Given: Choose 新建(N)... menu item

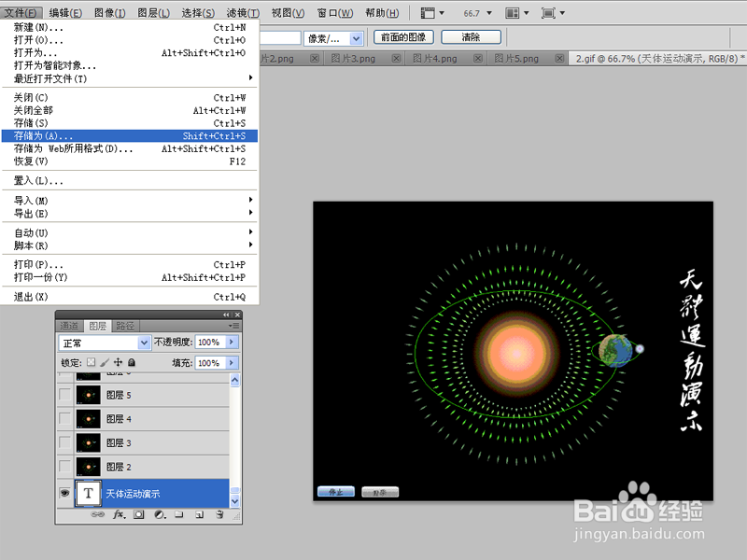Looking at the screenshot, I should click(x=130, y=27).
